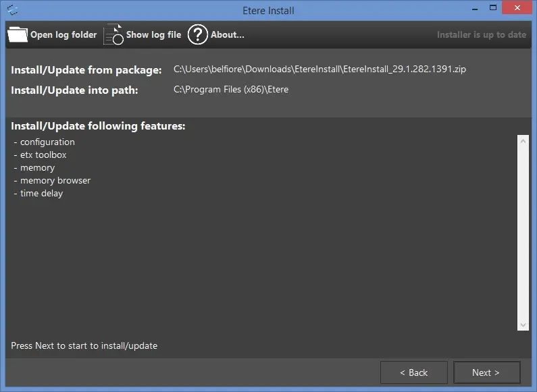Click the package zip file path

pos(319,69)
